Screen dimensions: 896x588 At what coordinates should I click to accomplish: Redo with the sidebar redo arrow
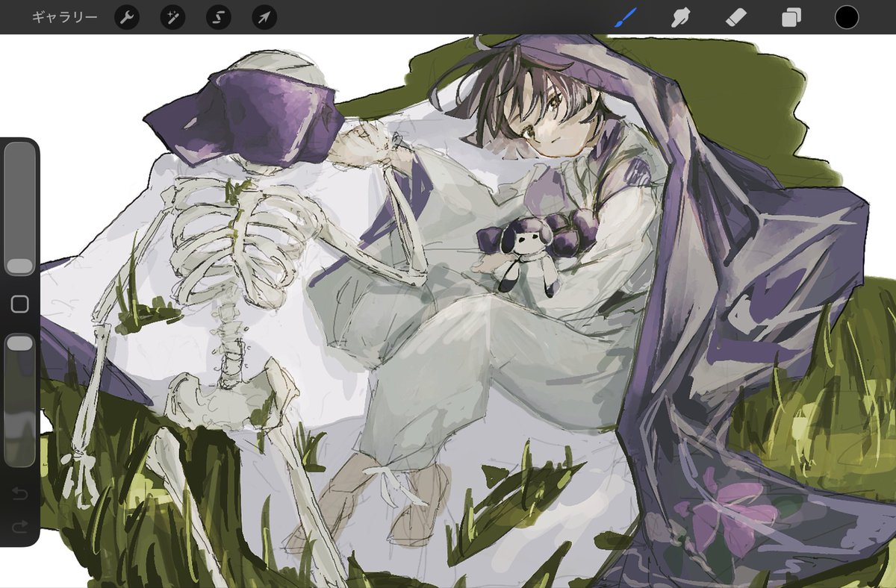(20, 527)
